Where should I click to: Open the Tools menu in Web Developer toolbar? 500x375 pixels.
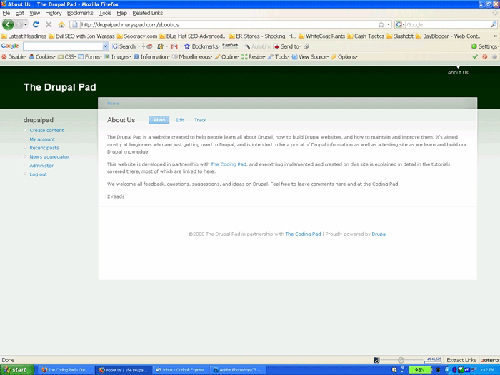(279, 57)
